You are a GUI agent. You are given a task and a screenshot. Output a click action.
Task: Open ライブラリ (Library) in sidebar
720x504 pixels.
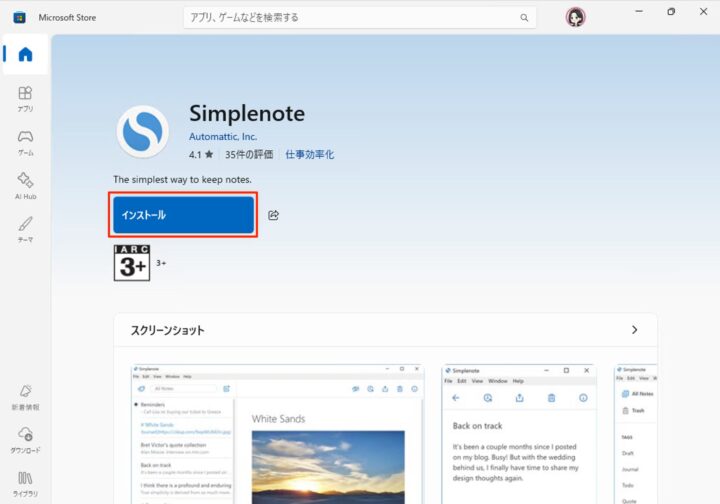pos(25,483)
